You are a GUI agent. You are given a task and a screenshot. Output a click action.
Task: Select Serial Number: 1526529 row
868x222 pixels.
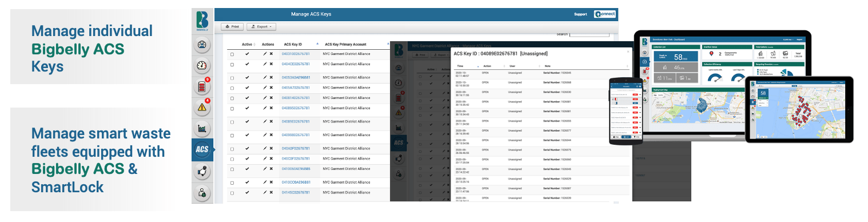click(x=541, y=180)
